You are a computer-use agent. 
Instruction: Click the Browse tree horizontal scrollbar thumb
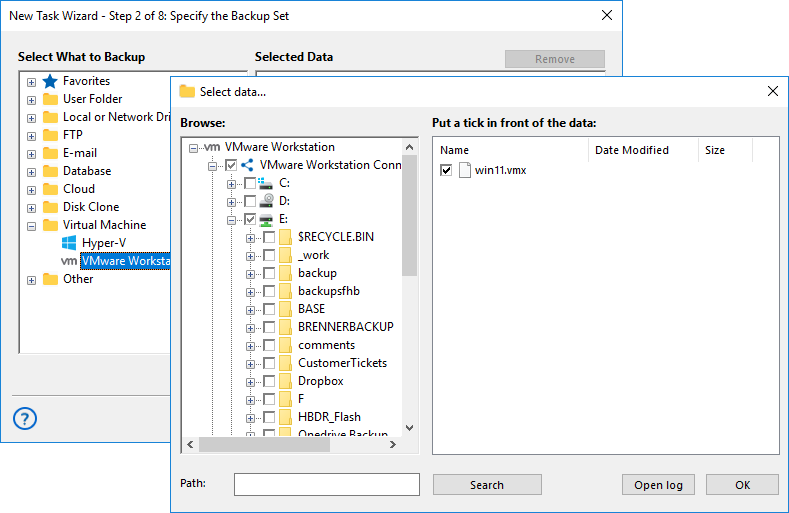pos(264,445)
